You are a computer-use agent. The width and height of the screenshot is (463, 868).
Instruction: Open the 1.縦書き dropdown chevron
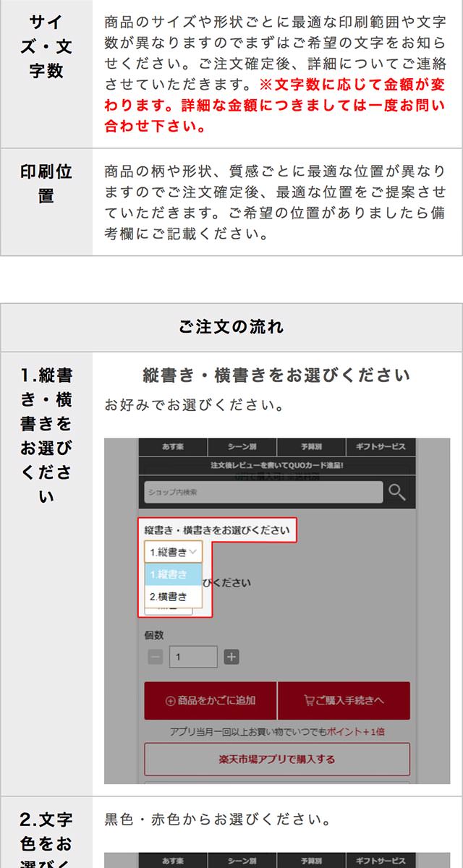coord(193,552)
